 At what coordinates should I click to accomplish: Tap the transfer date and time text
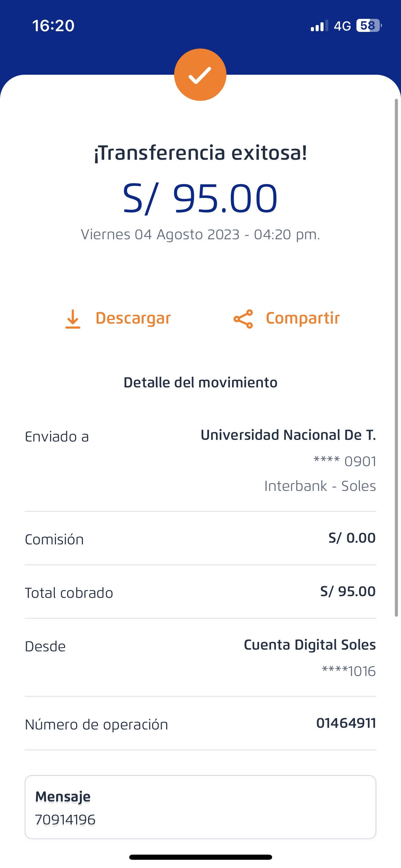pyautogui.click(x=200, y=235)
